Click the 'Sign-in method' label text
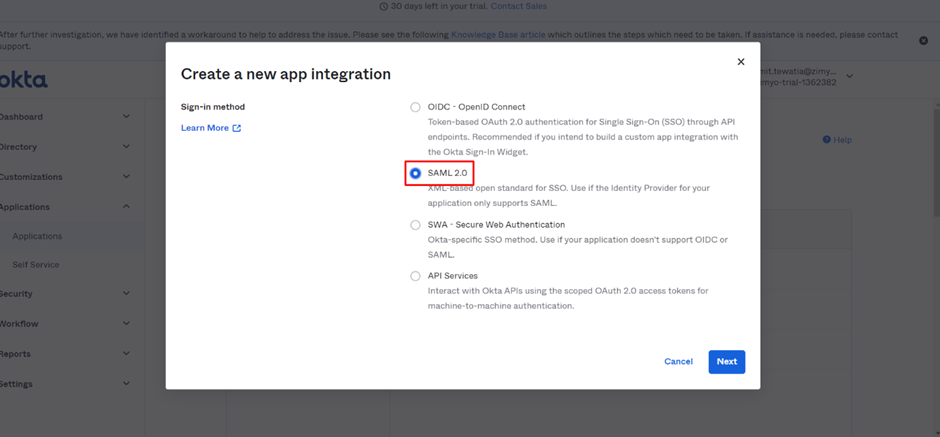The width and height of the screenshot is (940, 437). 213,107
